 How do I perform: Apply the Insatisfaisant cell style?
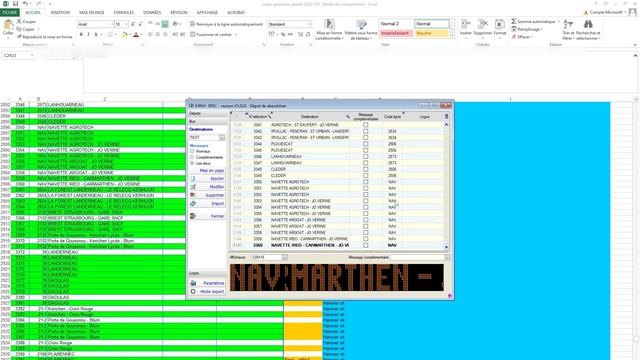[396, 33]
